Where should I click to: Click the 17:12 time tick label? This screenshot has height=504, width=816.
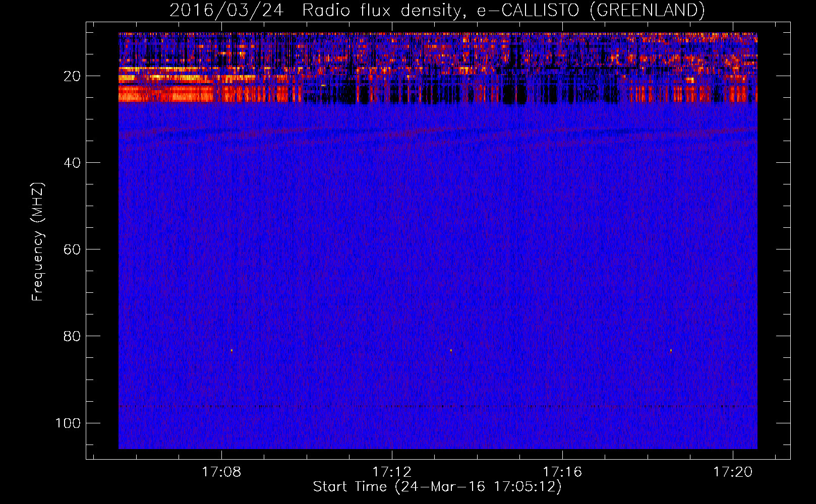[x=392, y=472]
